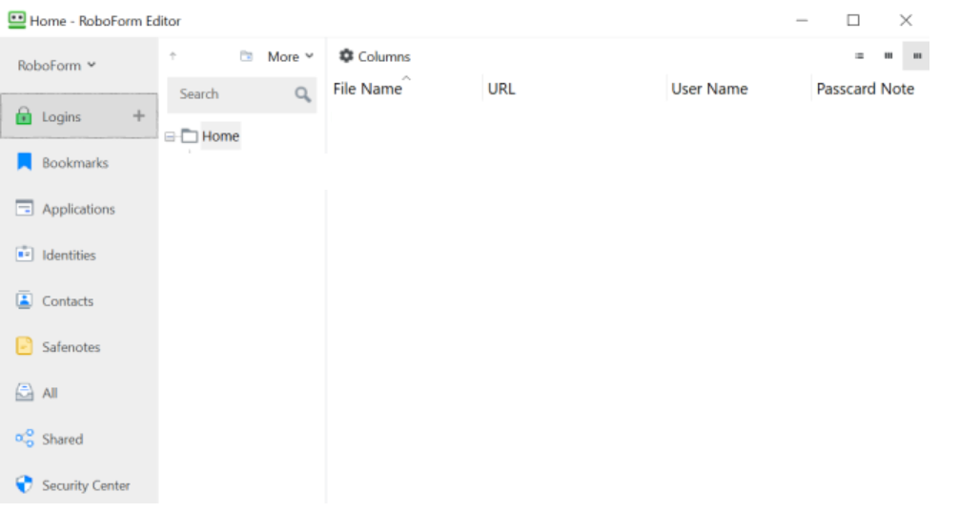Sort by Passcard Note column header

(x=865, y=89)
